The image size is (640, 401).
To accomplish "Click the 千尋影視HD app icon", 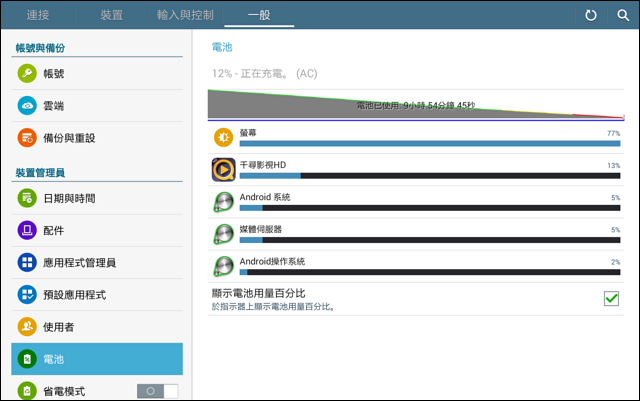I will (223, 169).
